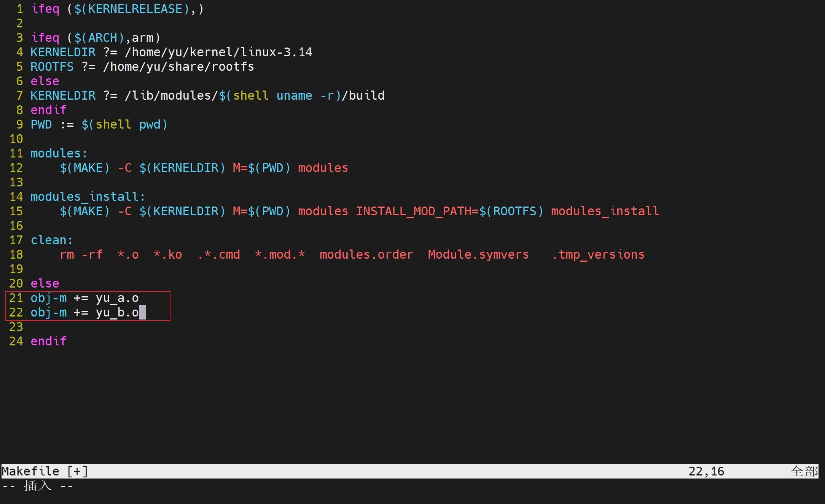Click the /home/yu/kernel/linux-3.14 path text
This screenshot has width=825, height=504.
(x=218, y=52)
